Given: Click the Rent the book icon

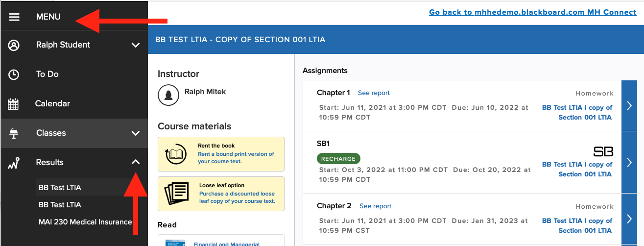Looking at the screenshot, I should point(176,154).
